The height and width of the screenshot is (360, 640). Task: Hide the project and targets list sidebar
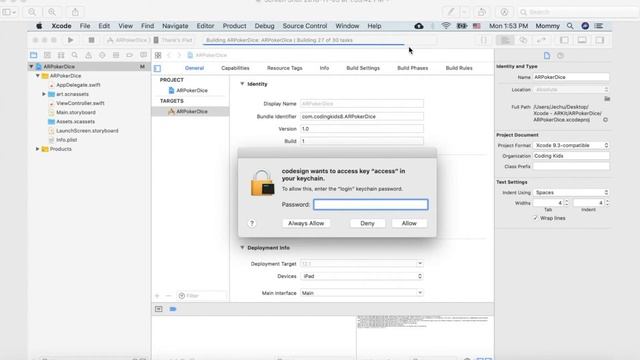point(158,68)
